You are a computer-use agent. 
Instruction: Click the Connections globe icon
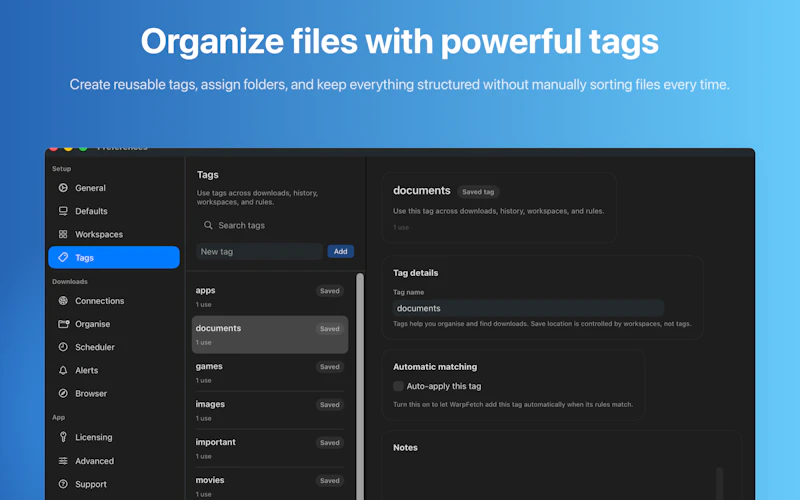pyautogui.click(x=63, y=301)
